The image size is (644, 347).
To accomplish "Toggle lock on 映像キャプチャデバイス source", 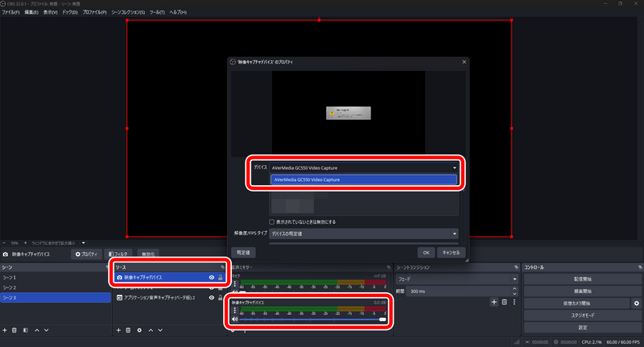I will [220, 278].
